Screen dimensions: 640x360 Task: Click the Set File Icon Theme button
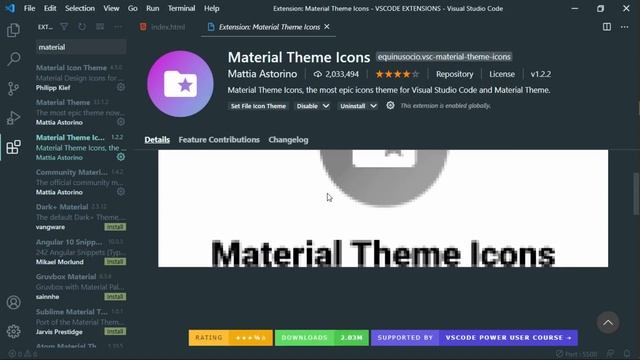(258, 106)
